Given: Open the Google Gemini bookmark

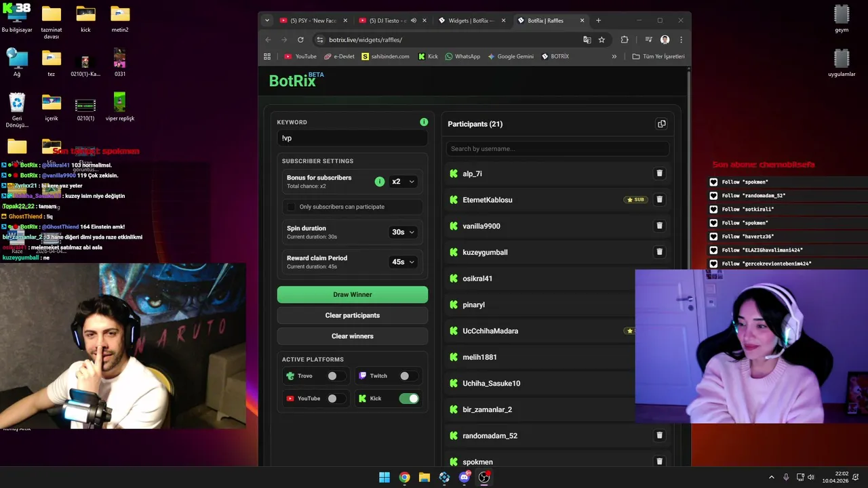Looking at the screenshot, I should tap(511, 56).
